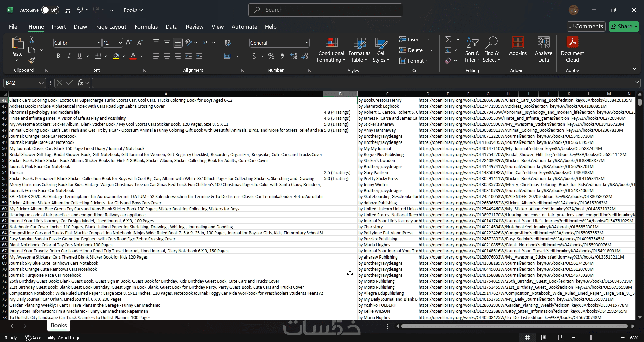Apply Comma Style number format
The width and height of the screenshot is (644, 342).
coord(282,56)
